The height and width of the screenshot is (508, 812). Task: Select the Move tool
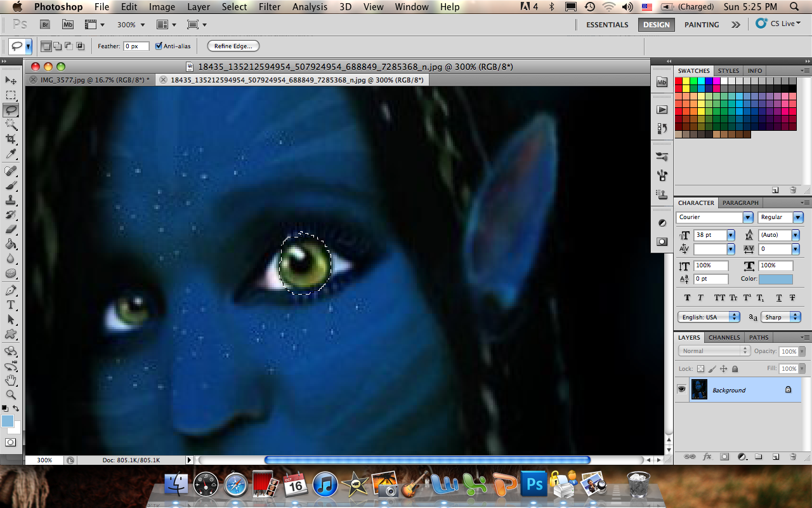point(11,80)
